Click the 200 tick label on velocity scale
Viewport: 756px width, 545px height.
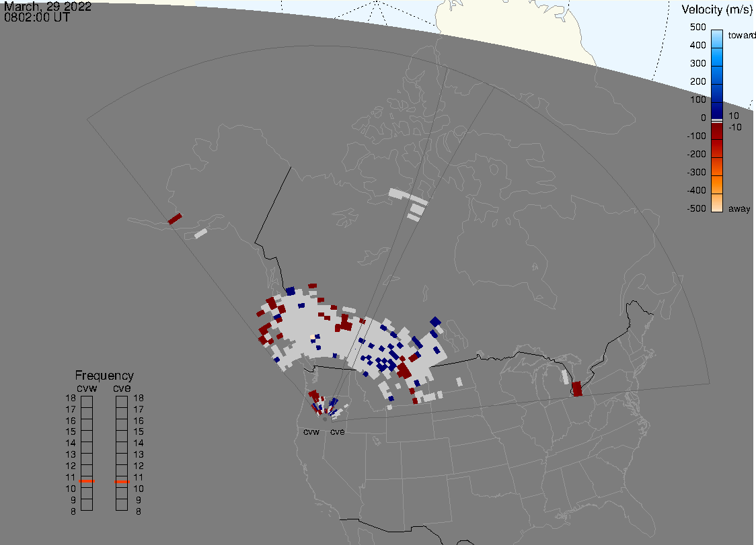[x=697, y=81]
